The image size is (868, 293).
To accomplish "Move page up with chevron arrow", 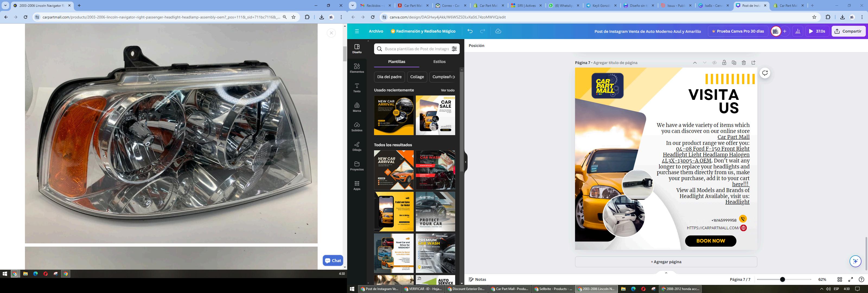I will coord(695,63).
